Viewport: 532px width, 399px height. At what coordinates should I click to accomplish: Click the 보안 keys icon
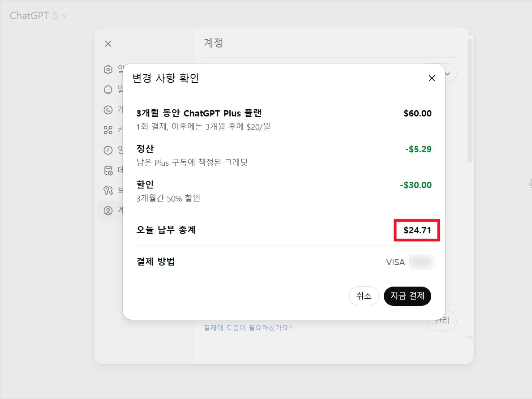click(108, 190)
